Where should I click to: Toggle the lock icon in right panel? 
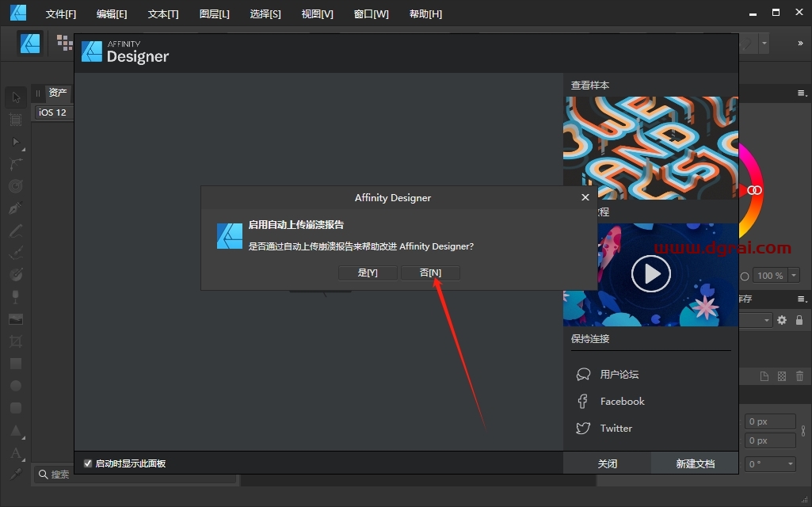tap(799, 320)
